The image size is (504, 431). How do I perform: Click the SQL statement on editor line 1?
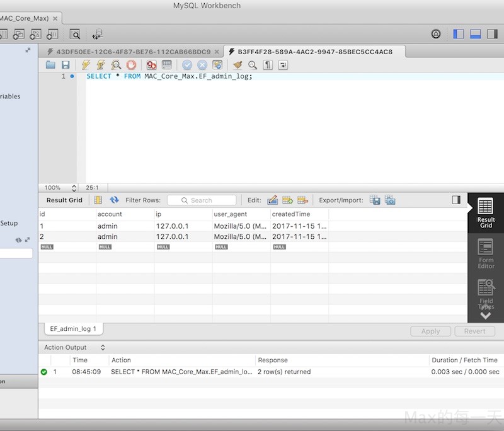tap(169, 76)
